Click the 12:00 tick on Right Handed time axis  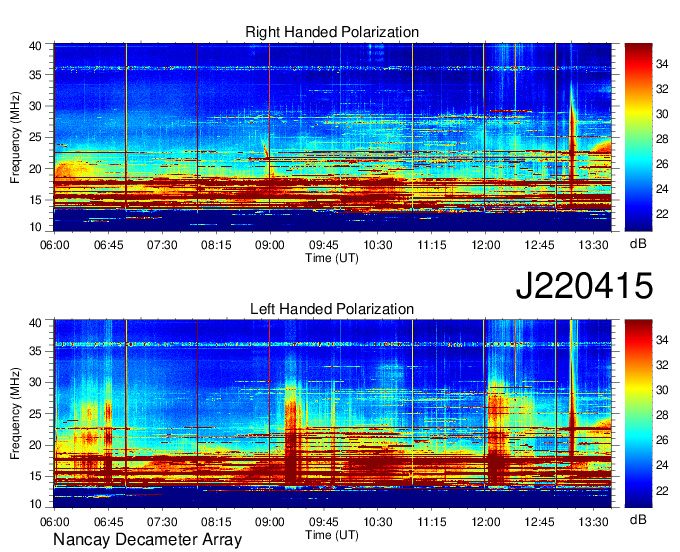click(486, 245)
